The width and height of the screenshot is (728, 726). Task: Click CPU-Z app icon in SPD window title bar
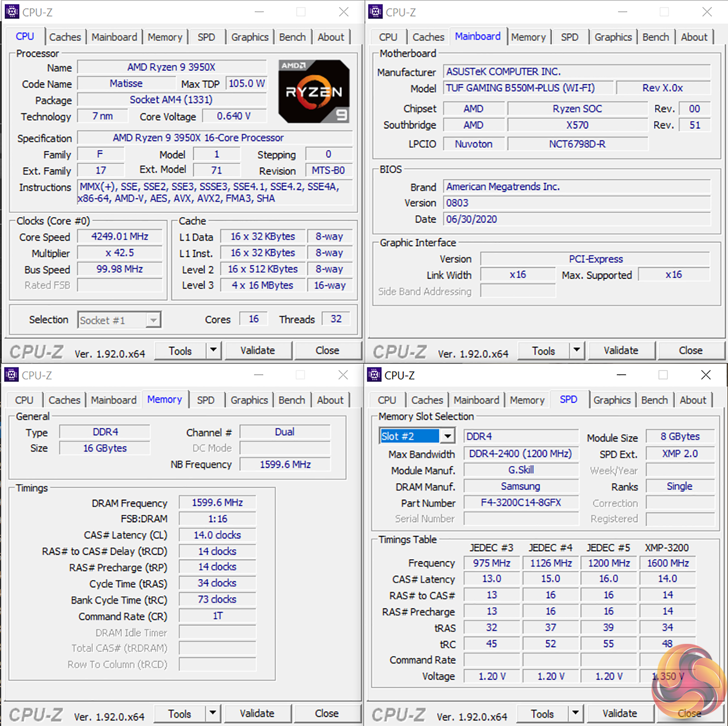pyautogui.click(x=374, y=375)
